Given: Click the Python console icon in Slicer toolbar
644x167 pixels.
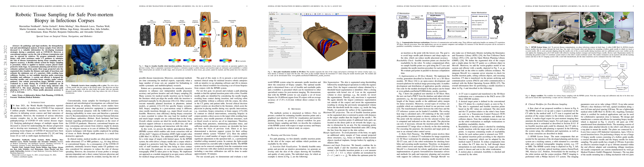Looking at the screenshot, I should (x=338, y=14).
